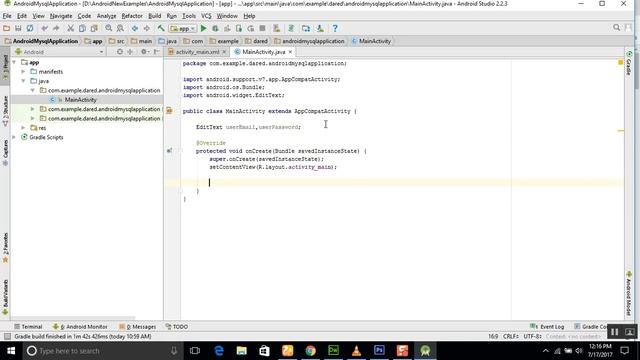
Task: Open the app run configuration dropdown
Action: coord(182,29)
